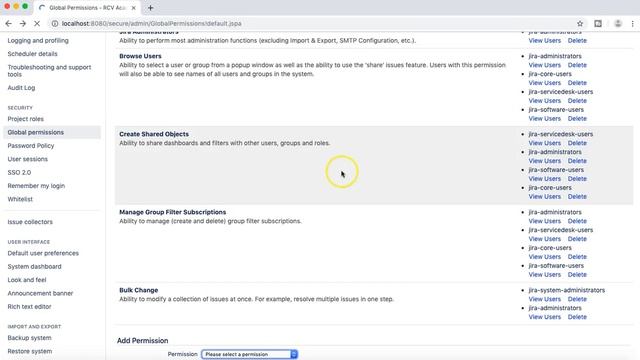
Task: View Users for Browse Users jira-servicedesk-users
Action: (x=544, y=101)
